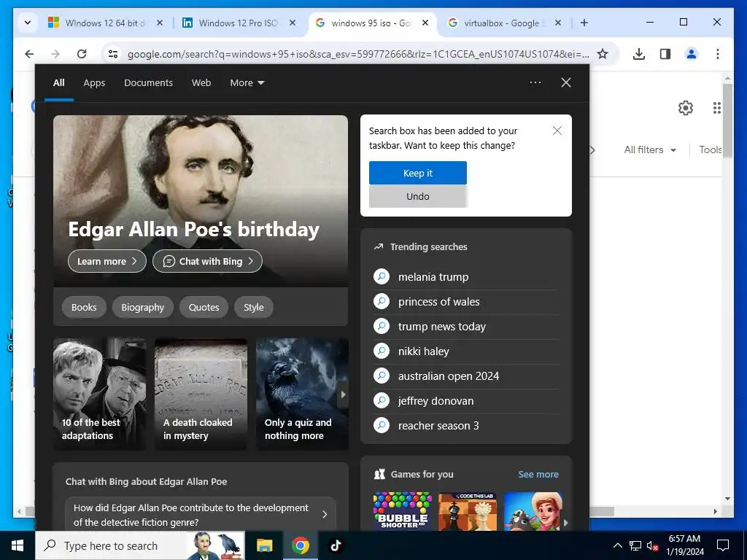This screenshot has height=560, width=747.
Task: Click the Undo button
Action: pos(418,196)
